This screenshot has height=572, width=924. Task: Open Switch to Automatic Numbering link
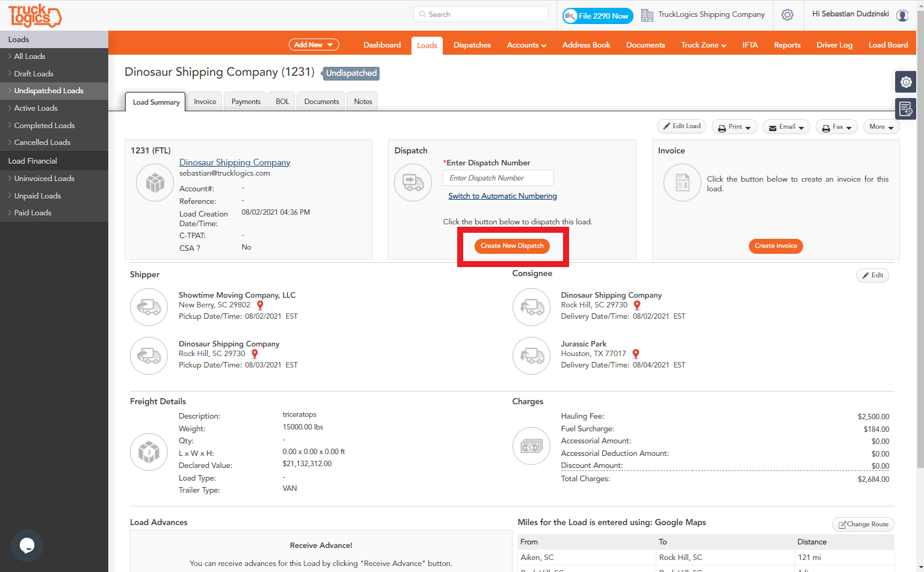(x=502, y=196)
